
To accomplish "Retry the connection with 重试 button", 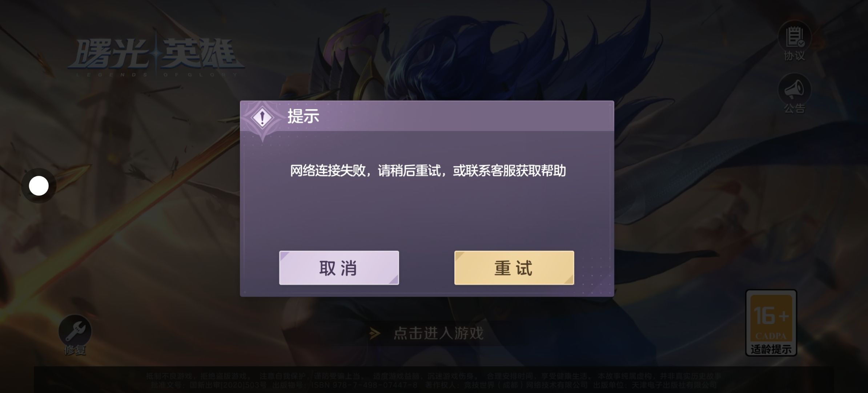I will pos(514,267).
